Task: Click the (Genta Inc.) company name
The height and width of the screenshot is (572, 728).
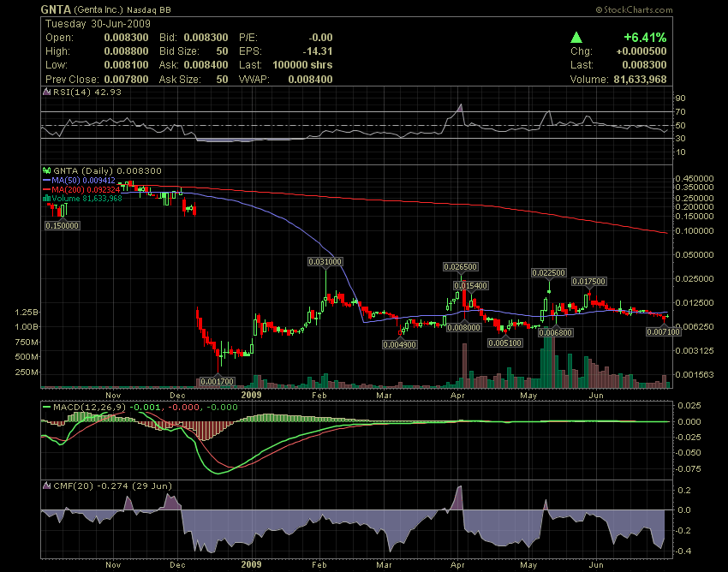Action: coord(98,9)
